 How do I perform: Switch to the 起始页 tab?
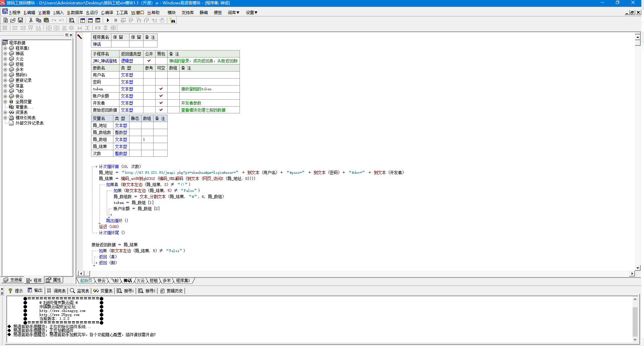coord(86,280)
